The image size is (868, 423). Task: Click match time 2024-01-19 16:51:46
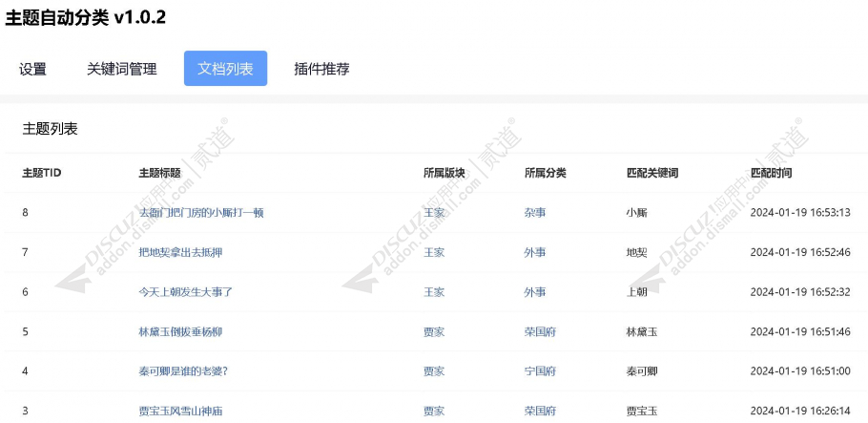(x=800, y=332)
